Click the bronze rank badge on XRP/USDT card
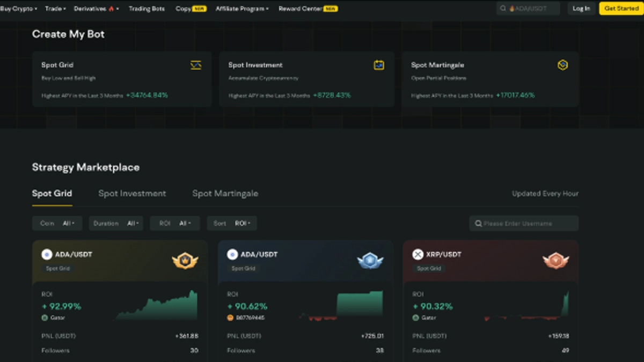644x362 pixels. pyautogui.click(x=555, y=261)
